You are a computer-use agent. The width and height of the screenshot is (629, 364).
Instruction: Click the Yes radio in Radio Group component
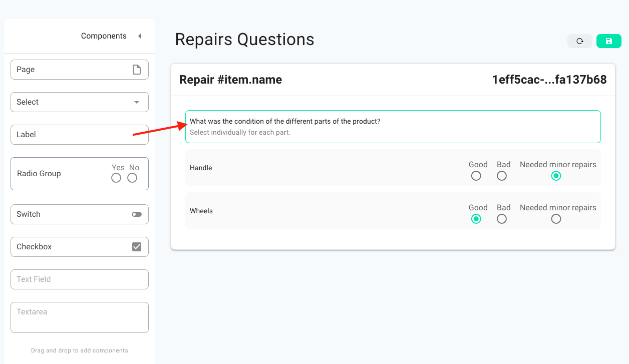[116, 178]
